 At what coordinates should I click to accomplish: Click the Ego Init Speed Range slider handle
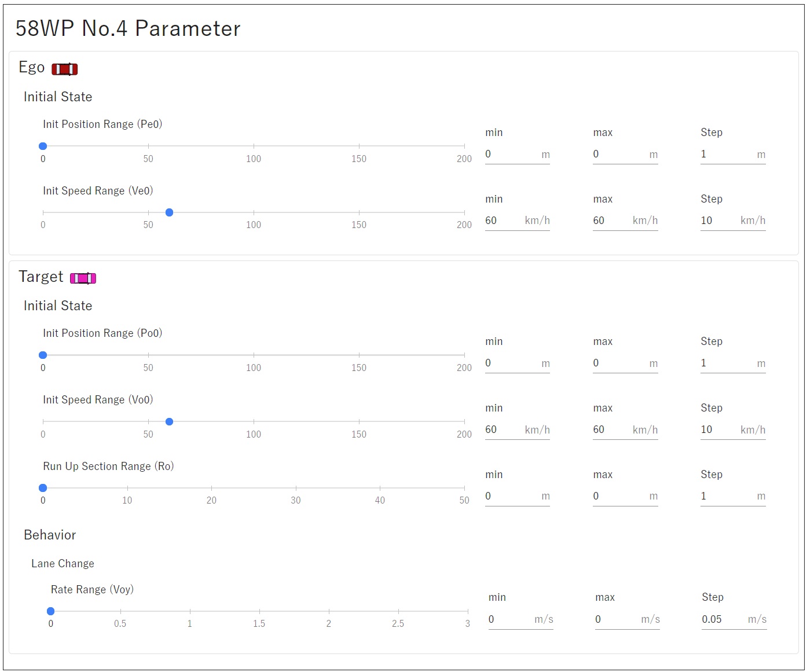pyautogui.click(x=169, y=213)
